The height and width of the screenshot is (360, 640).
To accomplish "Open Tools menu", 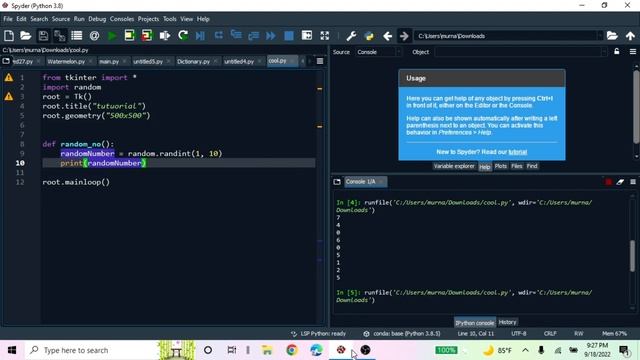I will [x=169, y=19].
